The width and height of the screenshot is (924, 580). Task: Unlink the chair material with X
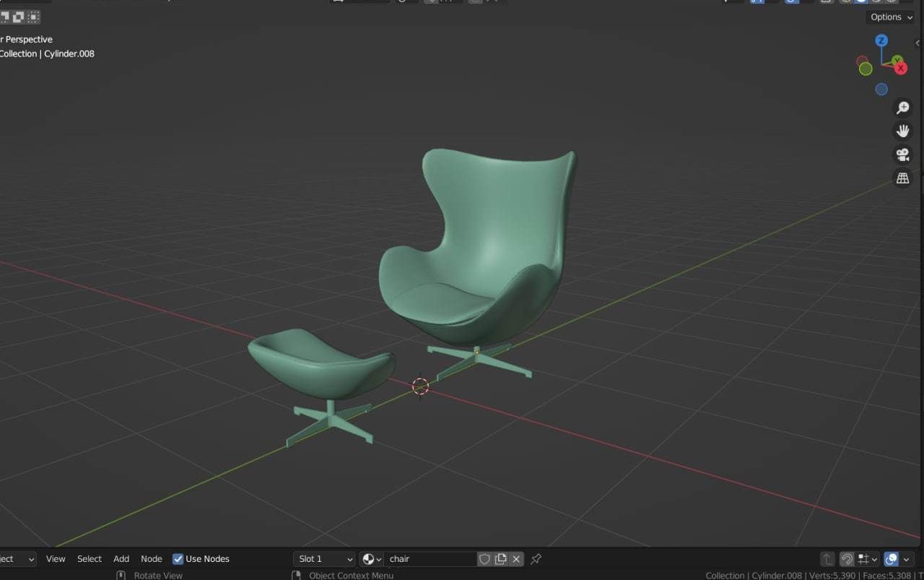tap(516, 559)
